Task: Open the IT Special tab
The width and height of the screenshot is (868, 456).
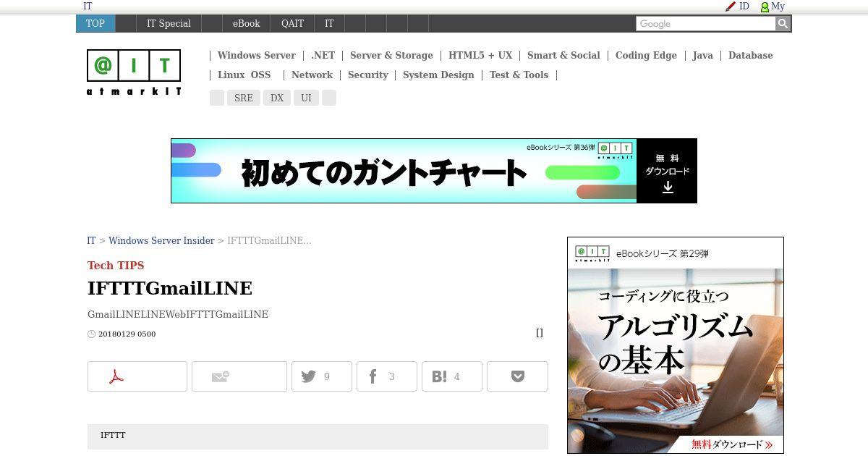Action: click(x=169, y=23)
